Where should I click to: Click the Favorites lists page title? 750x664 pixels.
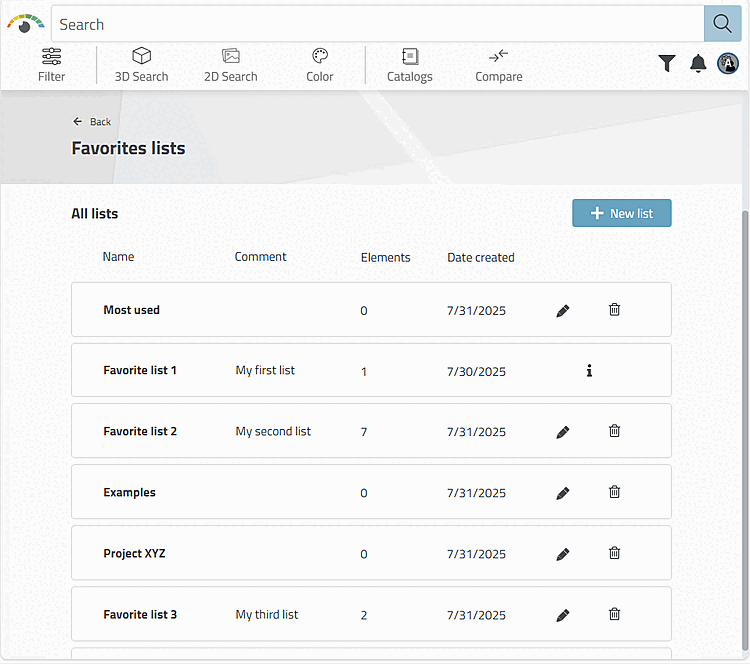click(x=128, y=148)
